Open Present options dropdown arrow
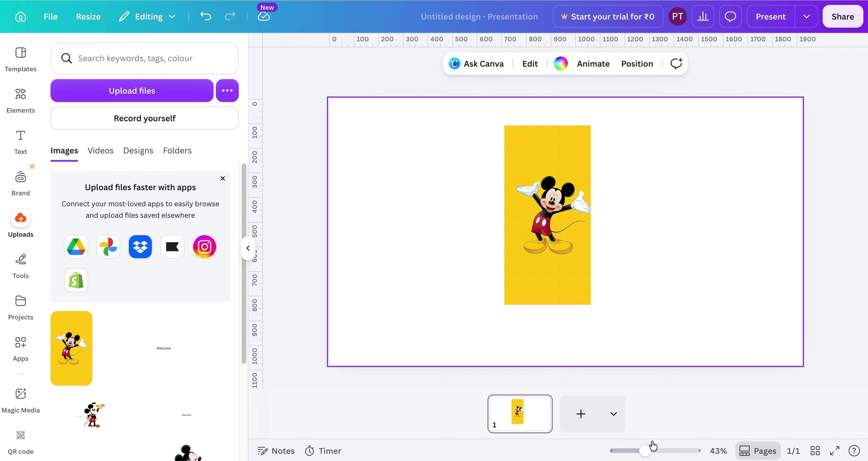 pos(806,17)
